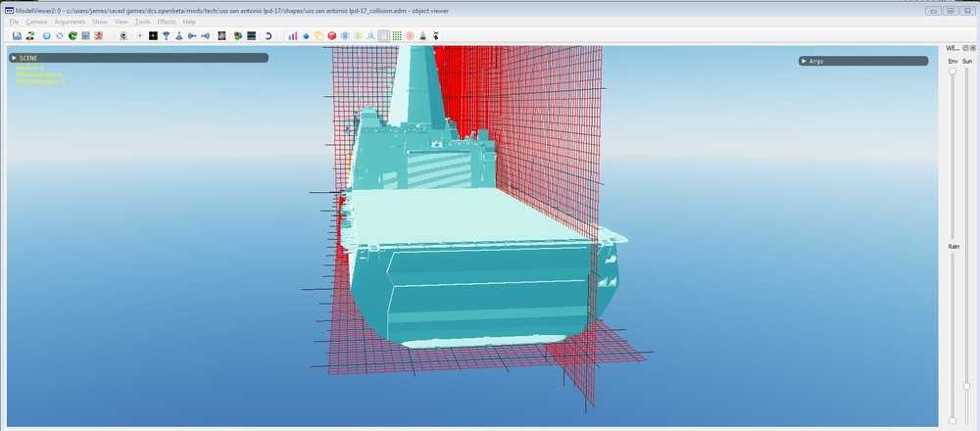
Task: Click the purple undo arrow icon
Action: (268, 35)
